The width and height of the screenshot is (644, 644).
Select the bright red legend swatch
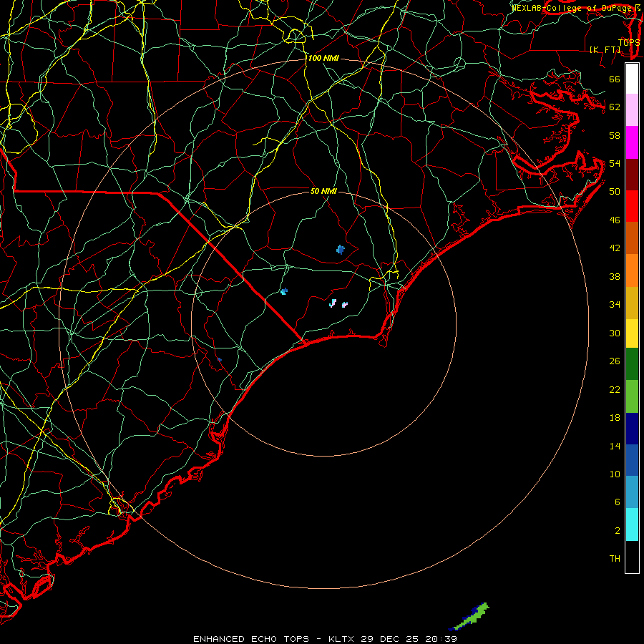pos(632,206)
